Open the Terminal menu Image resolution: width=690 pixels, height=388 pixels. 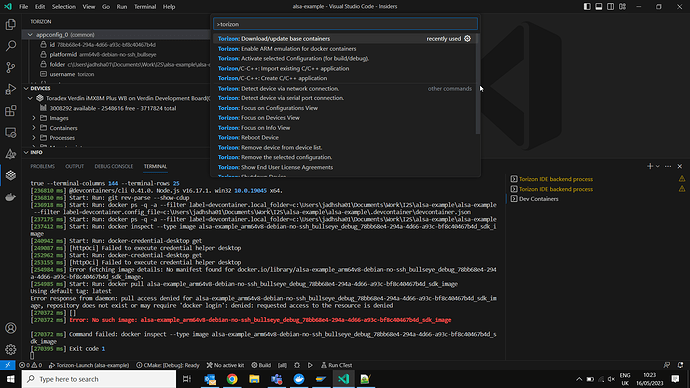(145, 7)
